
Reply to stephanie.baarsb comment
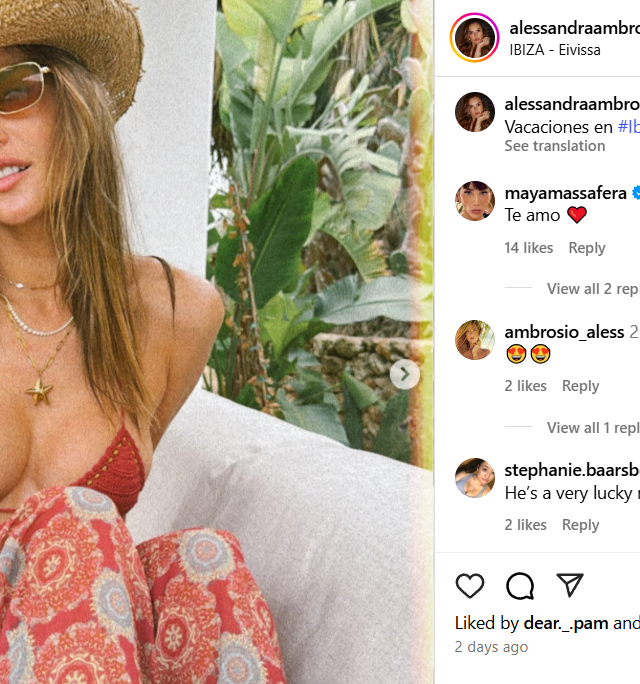coord(580,524)
